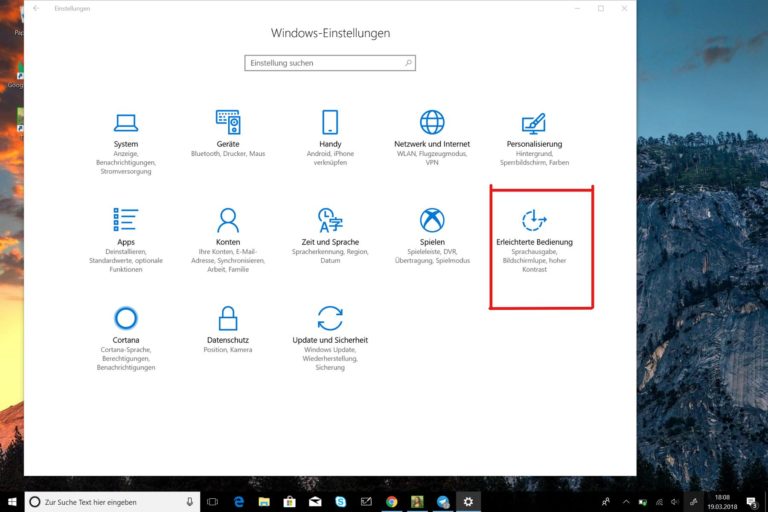Open the Handy phone linking settings

330,138
